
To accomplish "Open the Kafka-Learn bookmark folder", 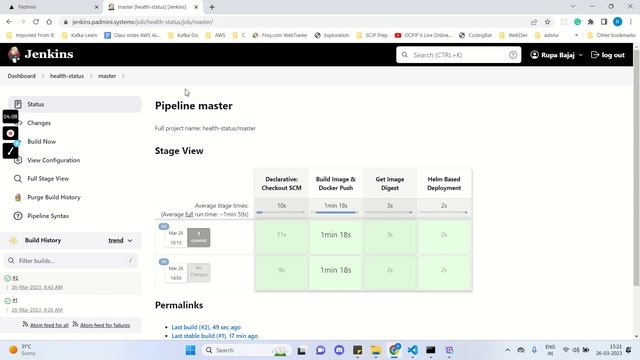I will [x=80, y=36].
